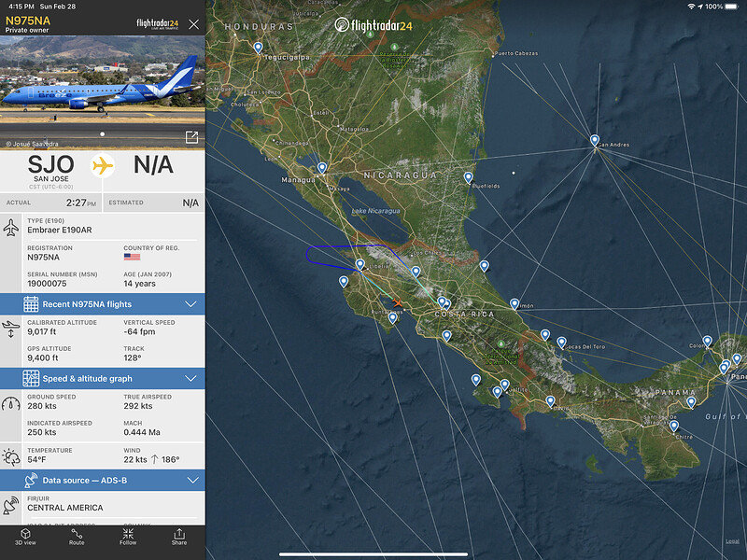This screenshot has width=747, height=560.
Task: Tap the GPS altitude 9,400 ft value
Action: click(x=43, y=357)
